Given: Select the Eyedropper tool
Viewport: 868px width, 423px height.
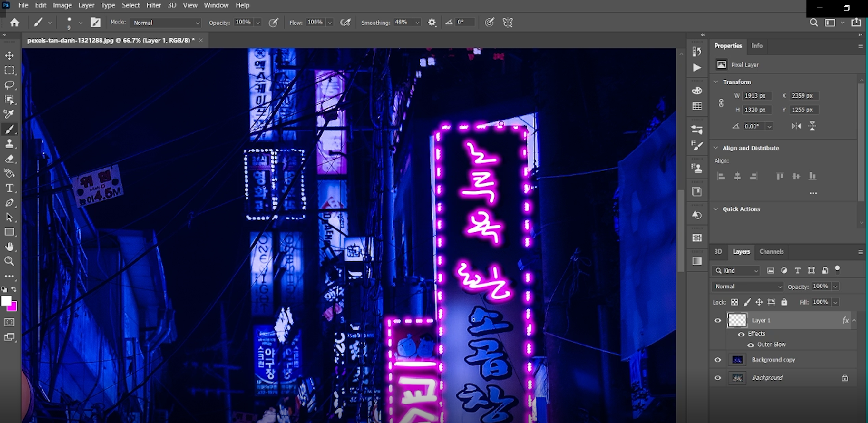Looking at the screenshot, I should tap(9, 114).
